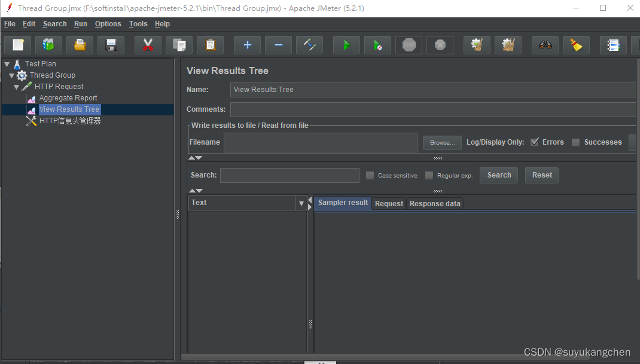Click the Search text field
640x364 pixels.
click(290, 175)
